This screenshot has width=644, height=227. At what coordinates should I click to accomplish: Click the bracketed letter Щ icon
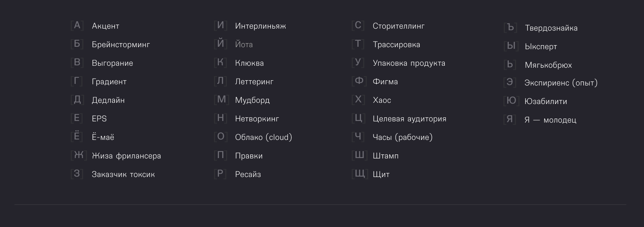359,174
